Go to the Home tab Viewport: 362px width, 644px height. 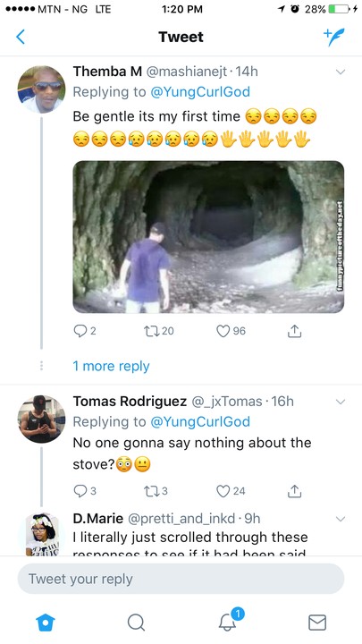(x=46, y=623)
